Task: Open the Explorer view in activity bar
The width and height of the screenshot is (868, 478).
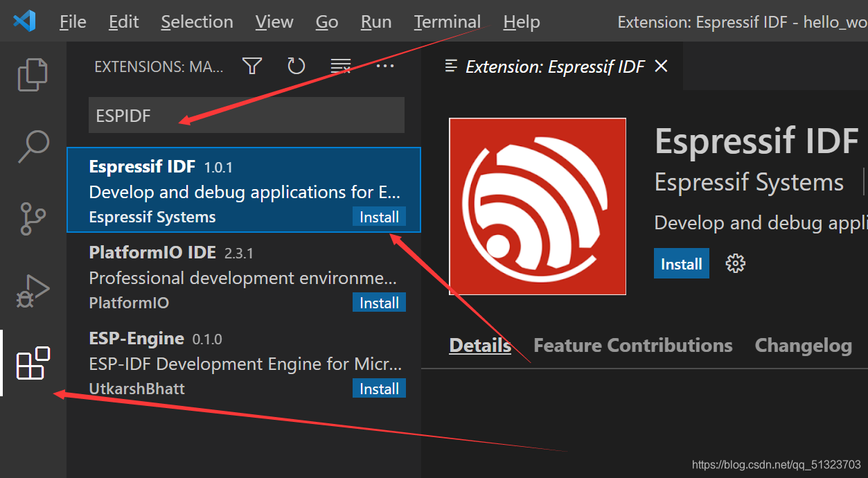Action: (x=33, y=74)
